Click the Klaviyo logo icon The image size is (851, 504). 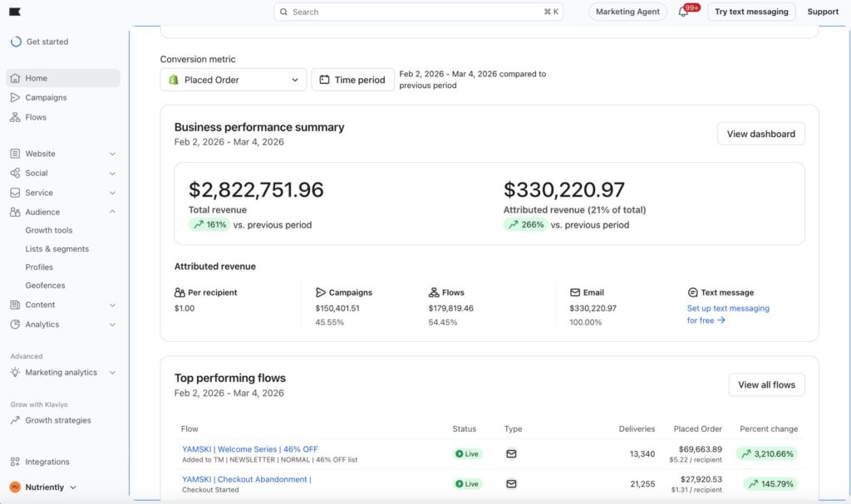tap(16, 12)
